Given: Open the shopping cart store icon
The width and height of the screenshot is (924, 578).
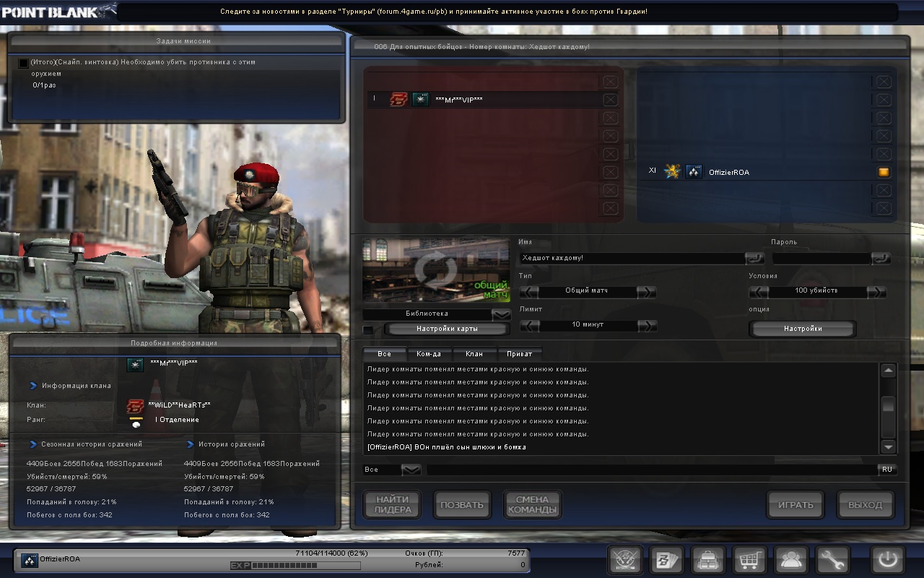Looking at the screenshot, I should (x=750, y=560).
